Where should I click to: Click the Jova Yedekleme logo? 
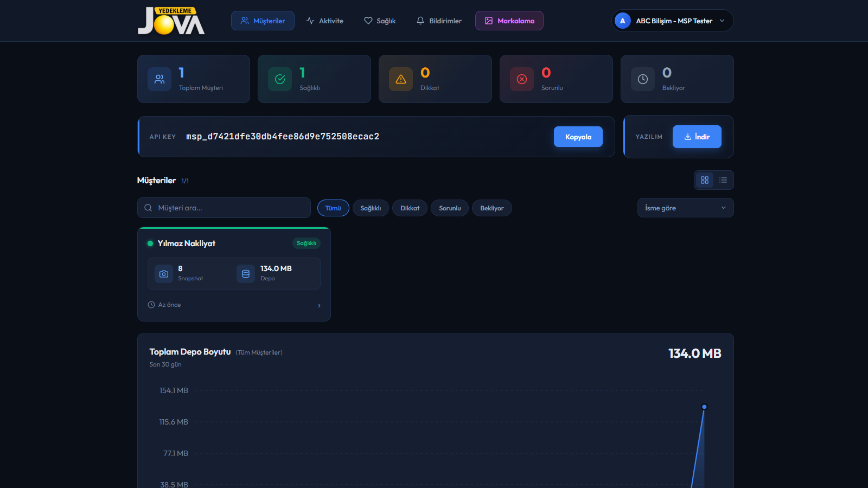pos(171,21)
